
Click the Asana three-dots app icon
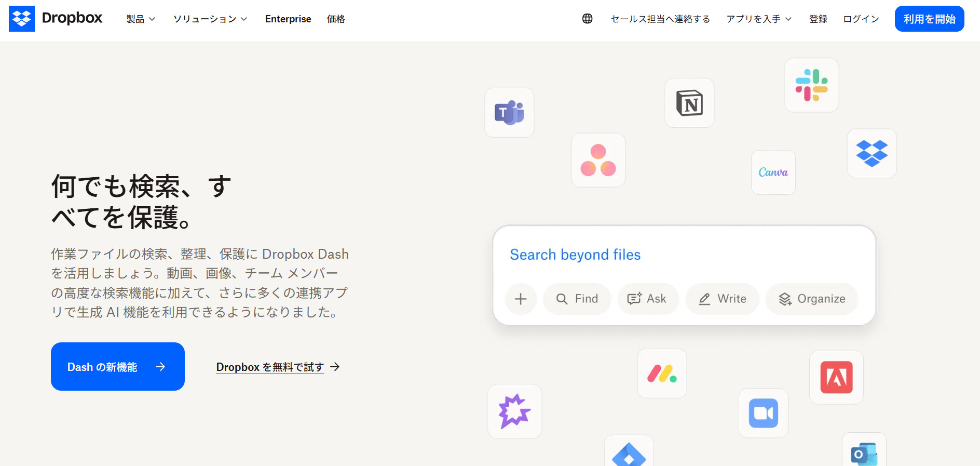coord(598,160)
